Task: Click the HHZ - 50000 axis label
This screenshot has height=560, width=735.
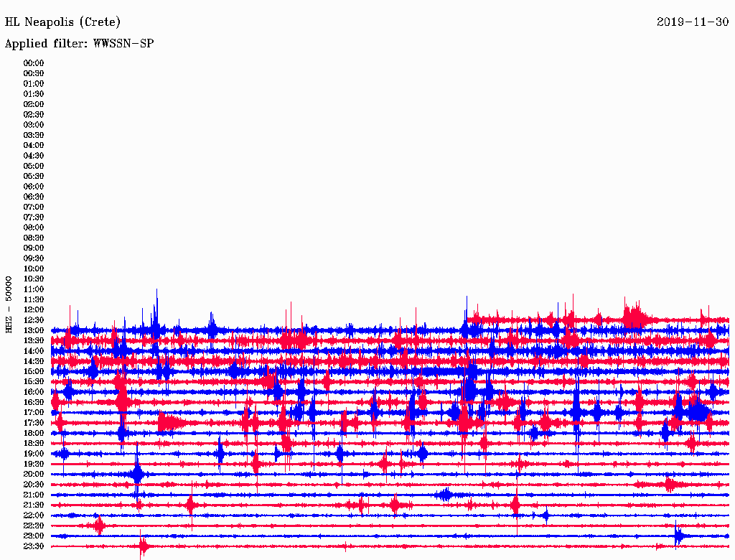Action: [x=9, y=304]
